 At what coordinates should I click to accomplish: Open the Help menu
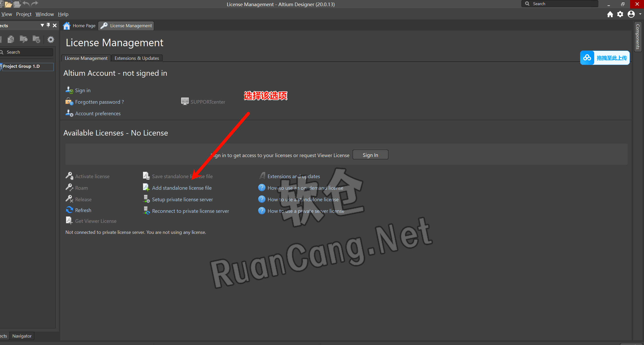click(63, 14)
